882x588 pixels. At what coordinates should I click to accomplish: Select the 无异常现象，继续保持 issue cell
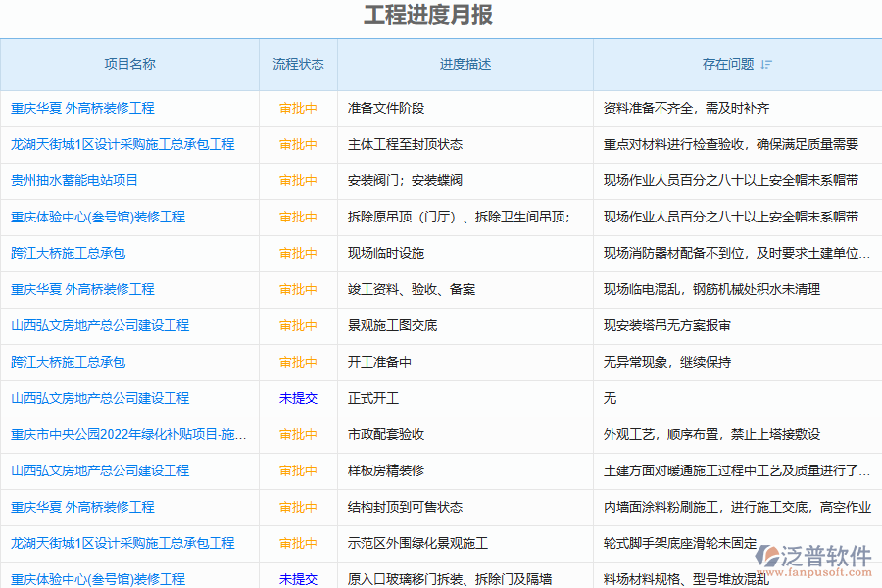tap(666, 362)
